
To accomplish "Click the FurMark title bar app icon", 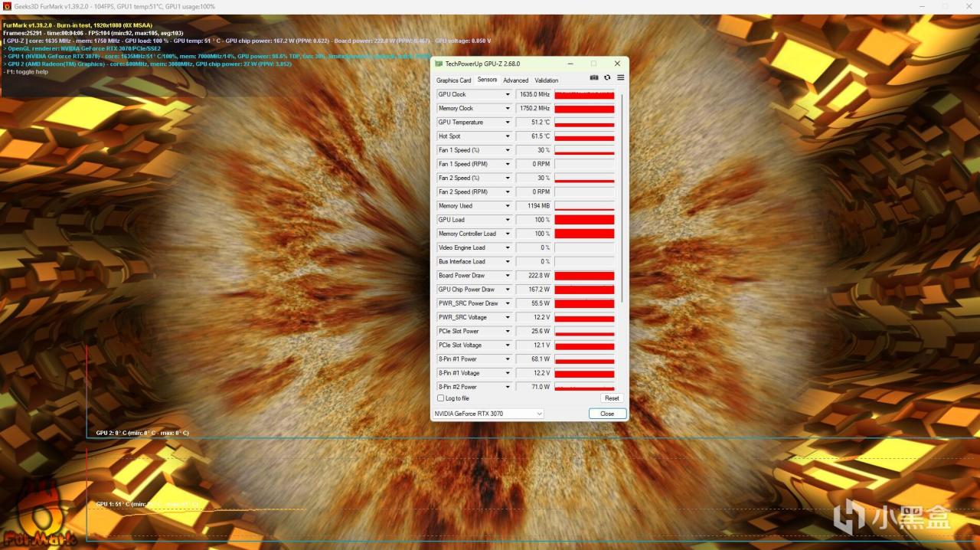I will point(8,6).
